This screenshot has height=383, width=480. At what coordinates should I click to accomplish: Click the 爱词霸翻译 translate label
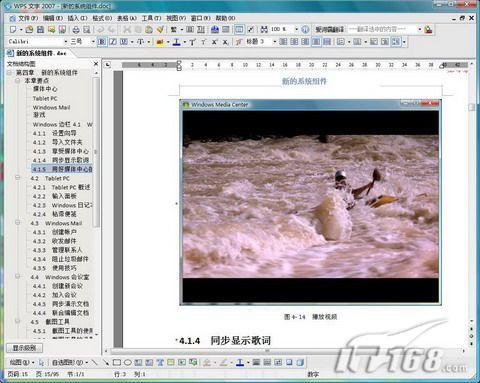(x=329, y=29)
